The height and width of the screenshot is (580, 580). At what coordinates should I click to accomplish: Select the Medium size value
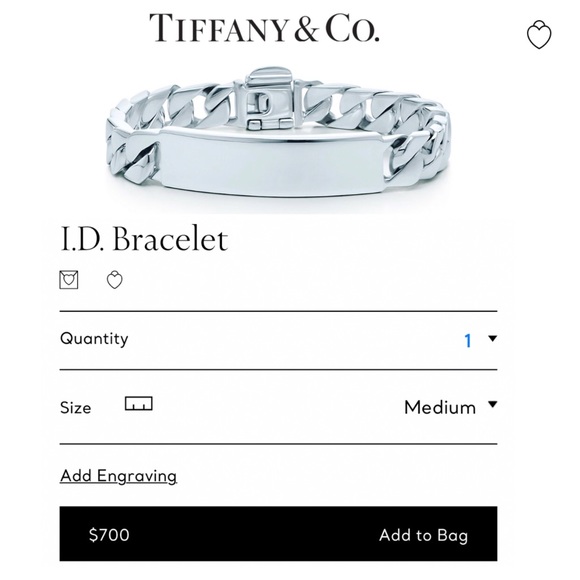coord(440,408)
